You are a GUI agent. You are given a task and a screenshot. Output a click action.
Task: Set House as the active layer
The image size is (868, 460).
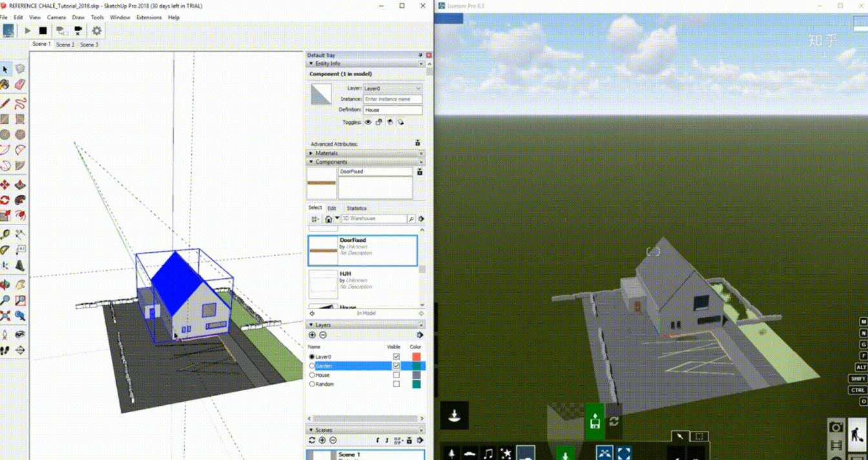pyautogui.click(x=313, y=375)
